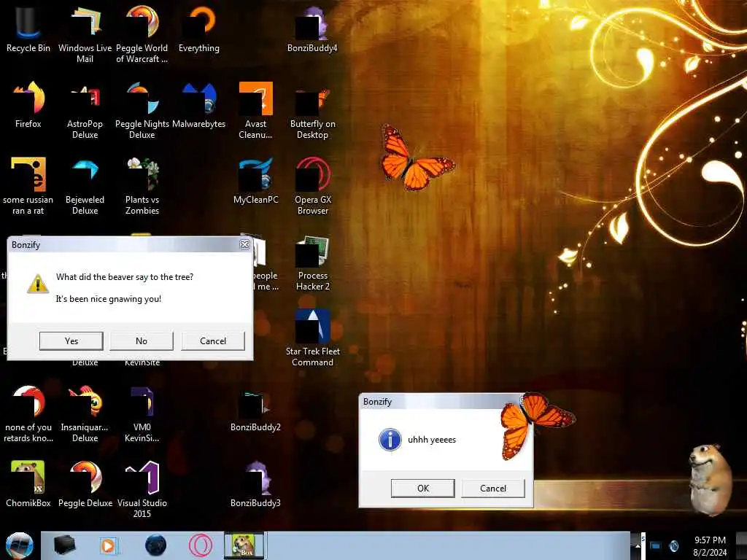Open Peggle Nights Deluxe icon
747x560 pixels.
tap(142, 111)
